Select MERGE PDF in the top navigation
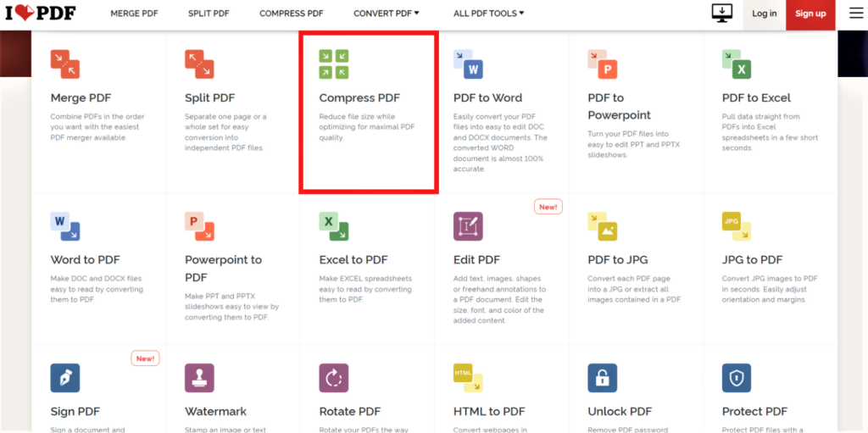 [134, 14]
